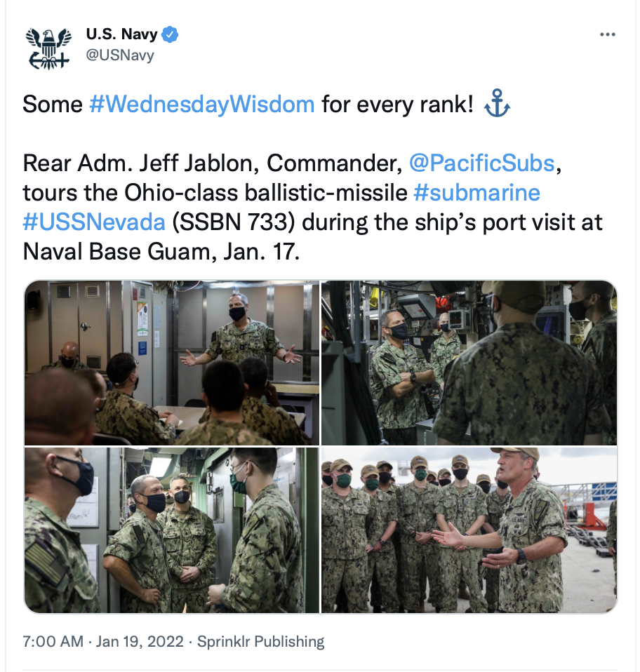View photo of admiral addressing seated sailors

coord(172,363)
